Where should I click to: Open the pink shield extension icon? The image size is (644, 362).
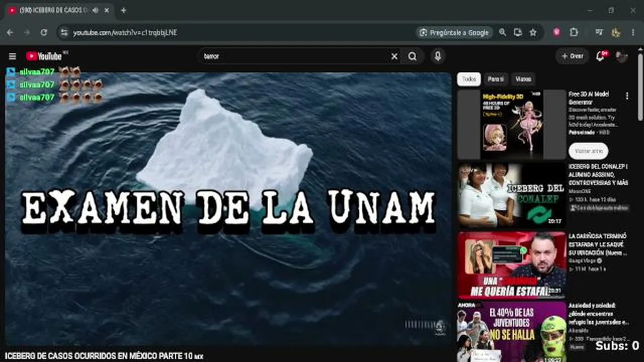click(x=557, y=32)
